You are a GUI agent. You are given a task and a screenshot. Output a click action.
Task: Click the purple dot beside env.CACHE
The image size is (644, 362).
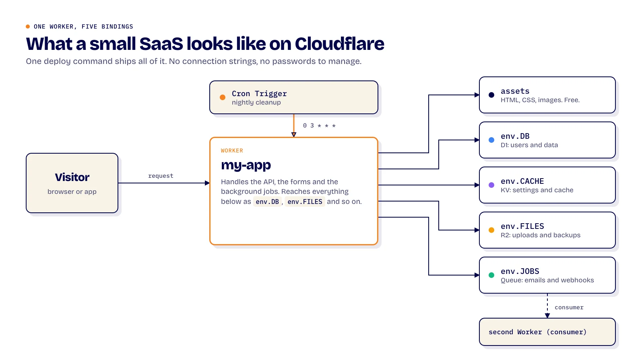coord(491,185)
